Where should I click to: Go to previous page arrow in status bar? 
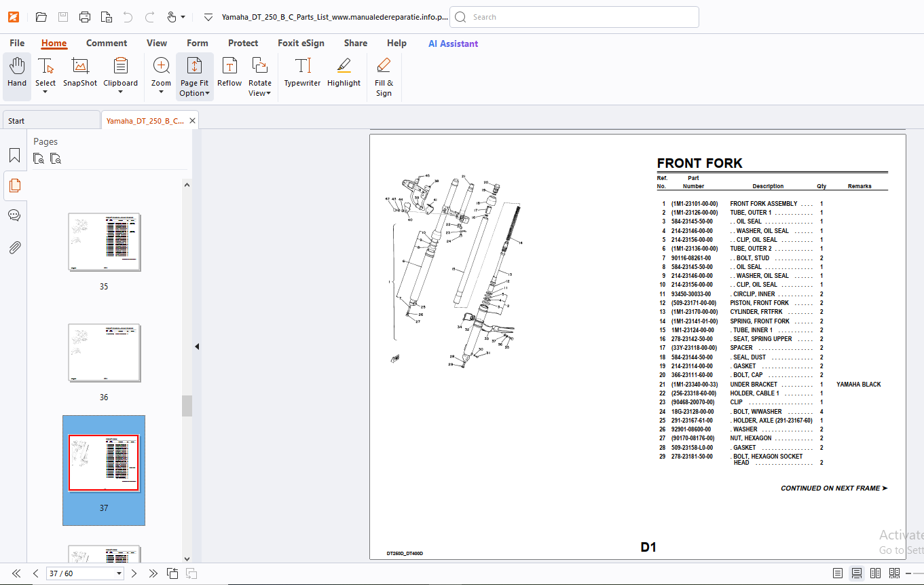tap(35, 573)
